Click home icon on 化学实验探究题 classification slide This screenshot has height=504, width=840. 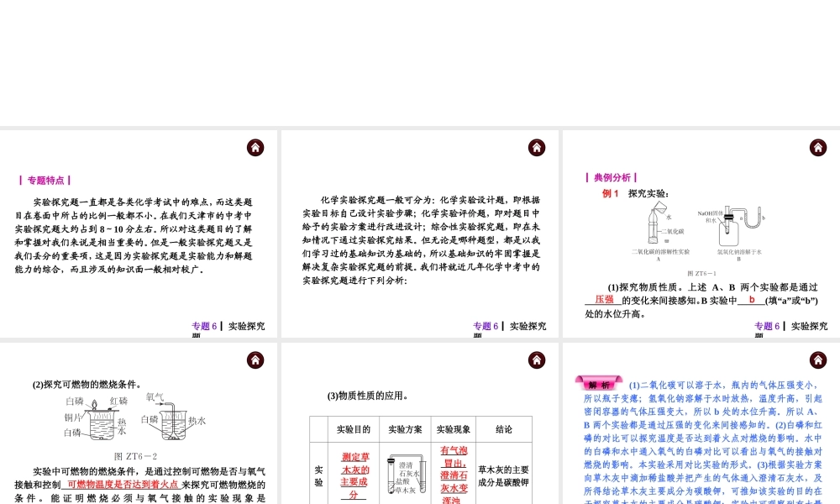537,147
